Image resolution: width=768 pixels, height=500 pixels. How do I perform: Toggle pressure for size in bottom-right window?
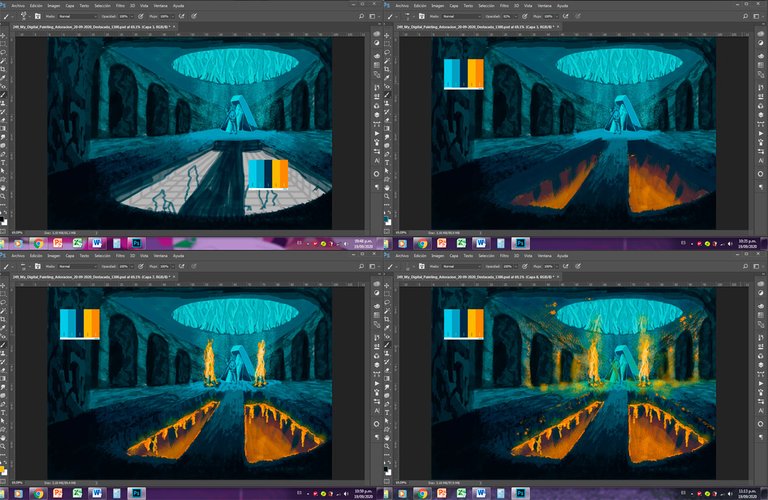pyautogui.click(x=578, y=266)
